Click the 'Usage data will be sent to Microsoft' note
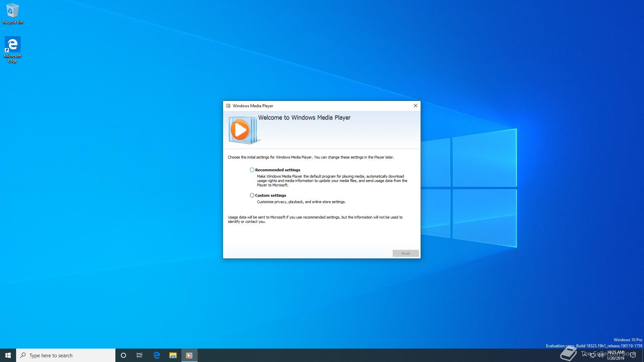 coord(315,220)
